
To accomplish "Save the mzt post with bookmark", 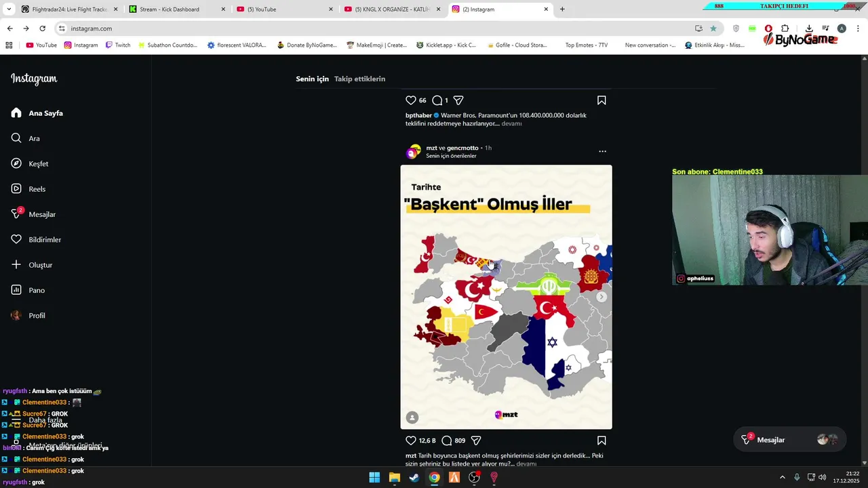I will point(601,441).
